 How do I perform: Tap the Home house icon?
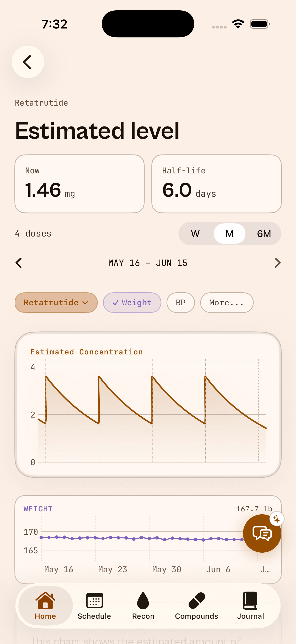(45, 600)
